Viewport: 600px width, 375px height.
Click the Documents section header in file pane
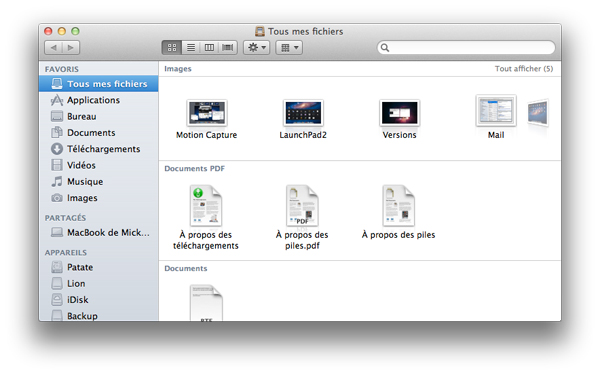(186, 269)
